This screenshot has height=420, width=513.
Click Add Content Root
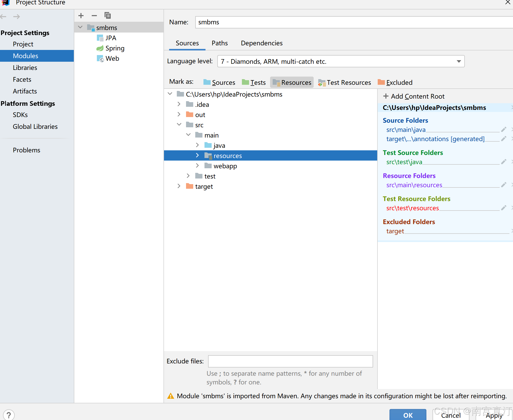414,96
